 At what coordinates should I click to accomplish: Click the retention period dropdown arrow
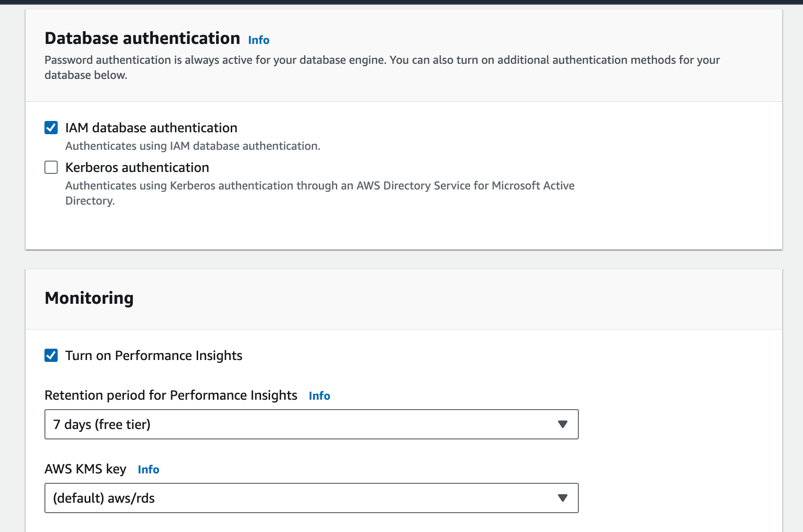coord(562,424)
